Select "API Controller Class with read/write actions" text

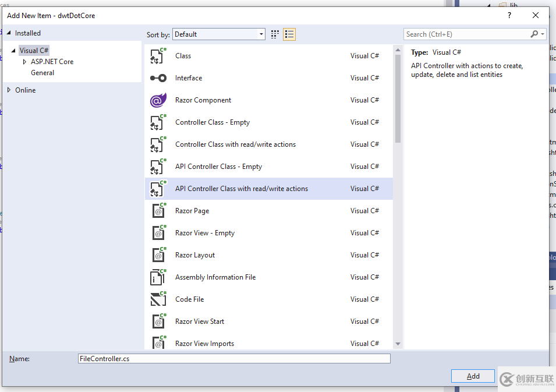click(242, 189)
